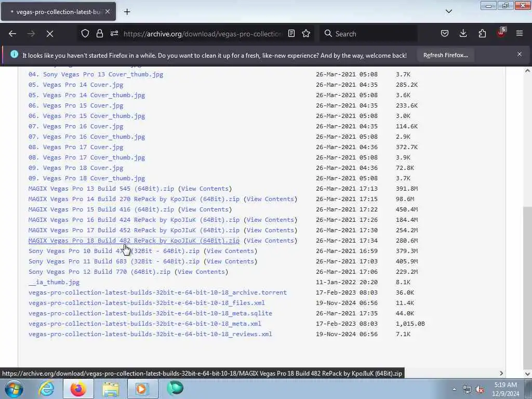This screenshot has height=399, width=532.
Task: Download MAGIX Vegas Pro 15 Build 416 zip
Action: (101, 209)
